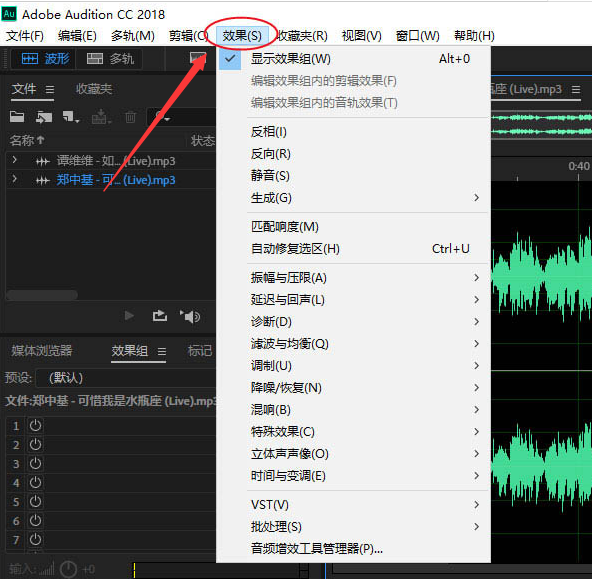This screenshot has height=579, width=592.
Task: Click the import file icon
Action: pos(43,117)
